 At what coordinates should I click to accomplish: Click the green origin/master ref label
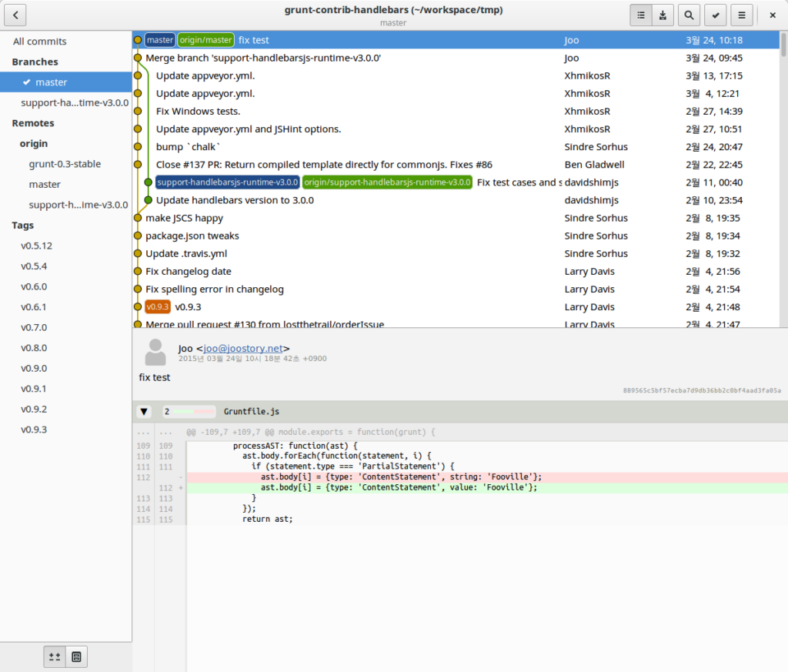[x=206, y=40]
